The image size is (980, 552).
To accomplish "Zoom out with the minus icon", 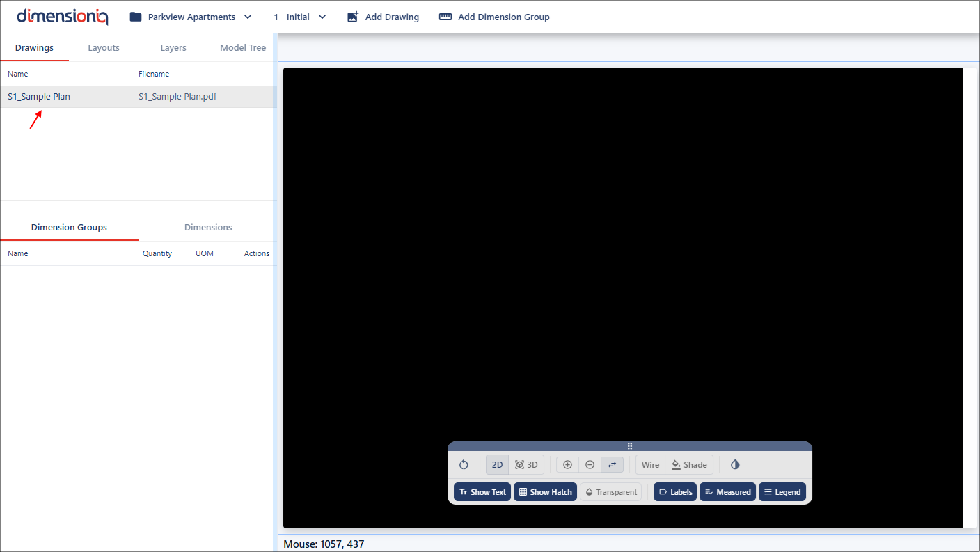I will (590, 465).
